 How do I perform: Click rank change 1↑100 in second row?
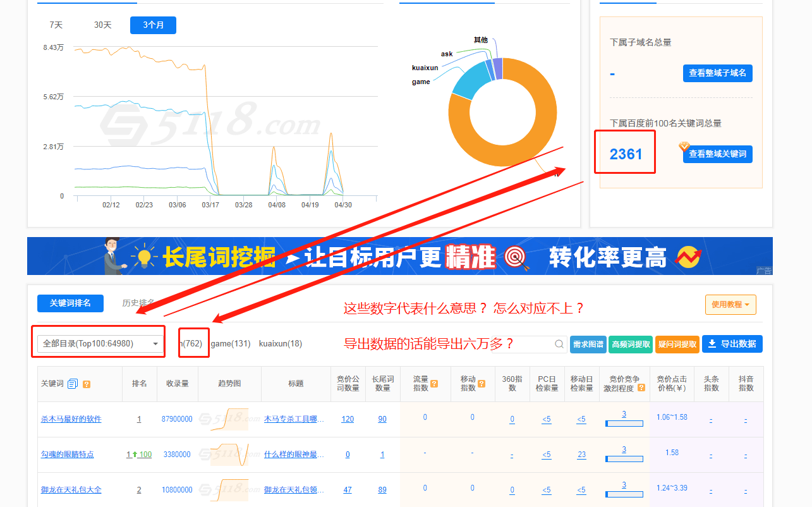[x=139, y=455]
